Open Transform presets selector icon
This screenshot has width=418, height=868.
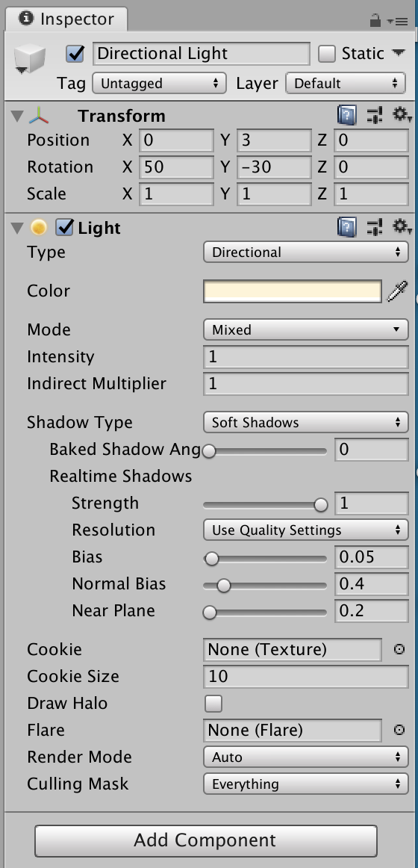tap(374, 116)
